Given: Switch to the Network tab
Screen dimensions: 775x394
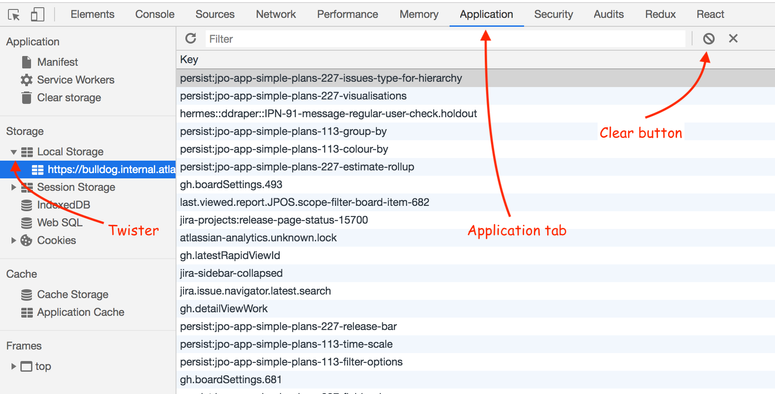Looking at the screenshot, I should coord(276,14).
